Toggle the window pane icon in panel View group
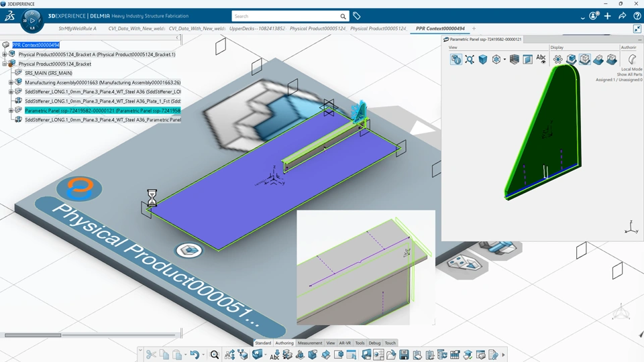Image resolution: width=644 pixels, height=362 pixels. pos(528,60)
